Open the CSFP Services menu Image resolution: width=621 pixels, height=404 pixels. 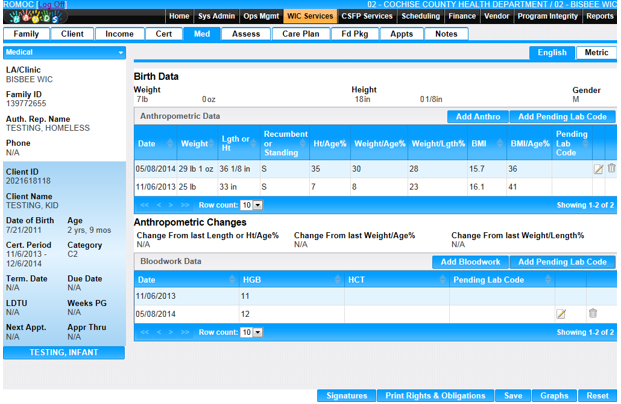367,16
